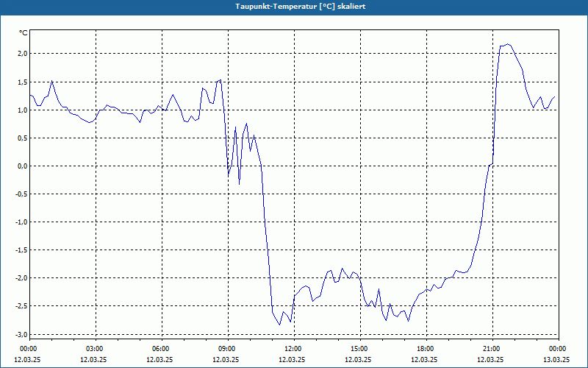Click the curve's lowest dip near 11:20

tap(279, 325)
